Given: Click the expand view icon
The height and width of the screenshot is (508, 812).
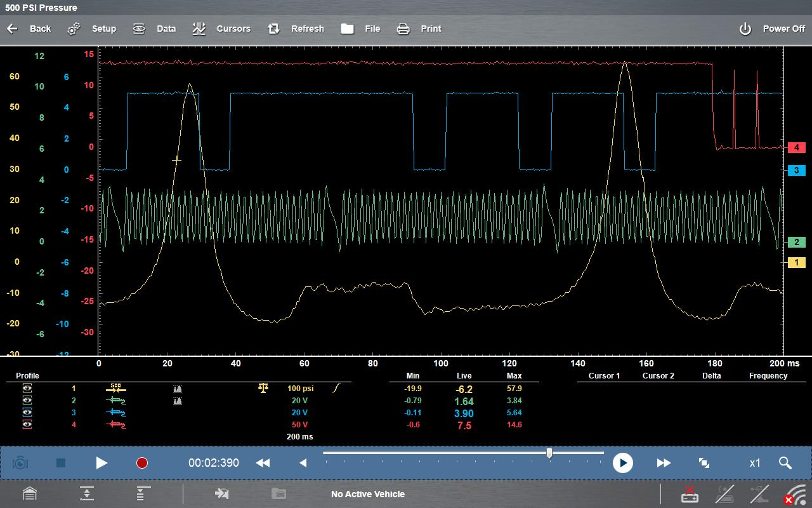Looking at the screenshot, I should [x=704, y=463].
